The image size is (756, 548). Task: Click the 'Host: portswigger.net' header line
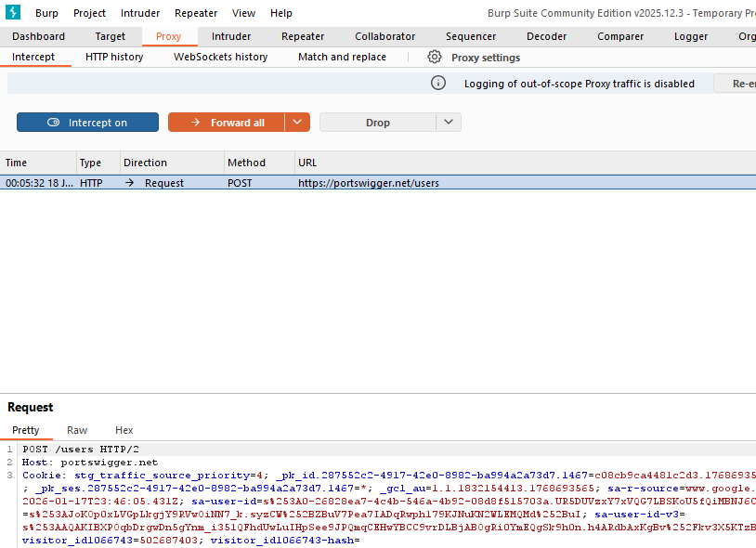click(x=90, y=463)
